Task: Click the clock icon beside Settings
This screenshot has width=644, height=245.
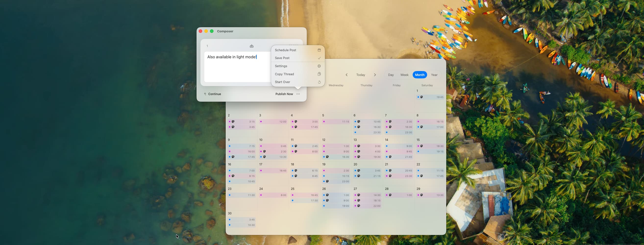Action: click(319, 66)
